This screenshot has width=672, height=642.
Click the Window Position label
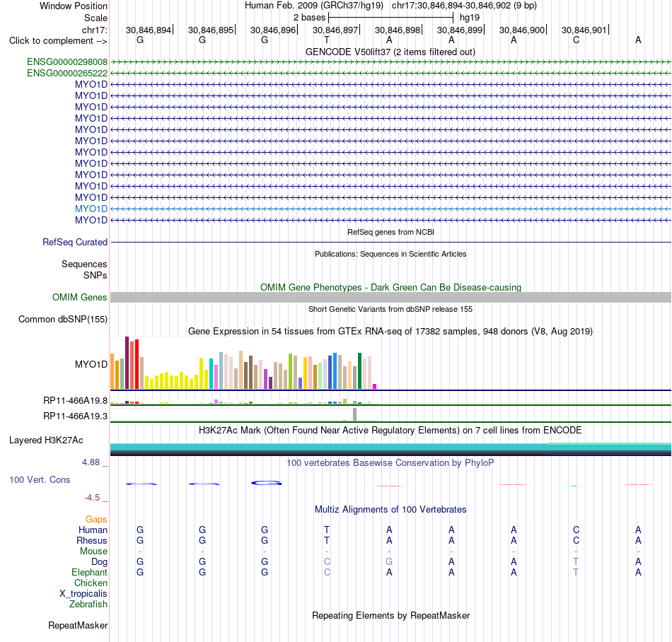(74, 6)
